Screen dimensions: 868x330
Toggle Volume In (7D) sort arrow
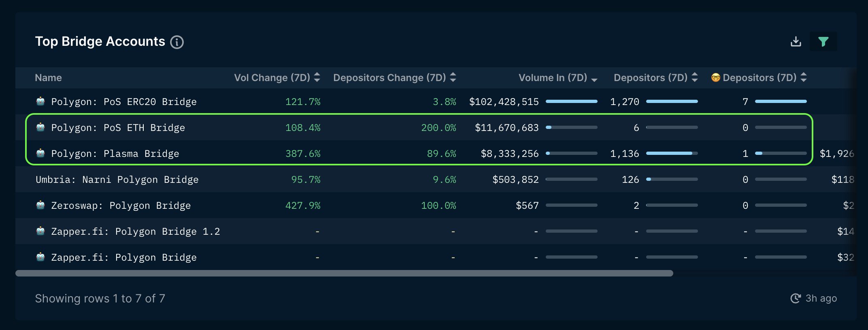(594, 79)
